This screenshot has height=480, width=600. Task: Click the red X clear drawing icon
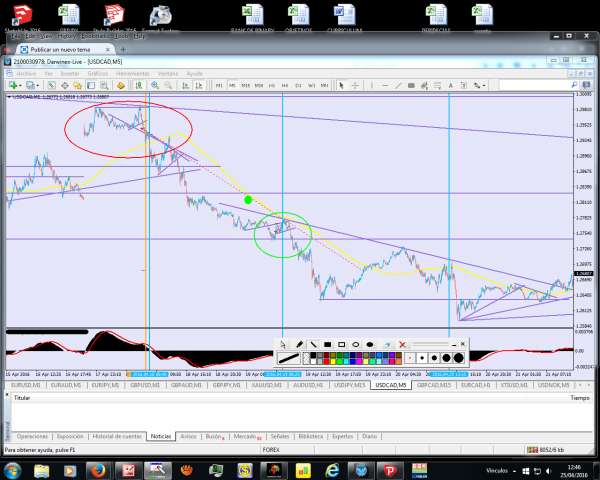pyautogui.click(x=402, y=344)
